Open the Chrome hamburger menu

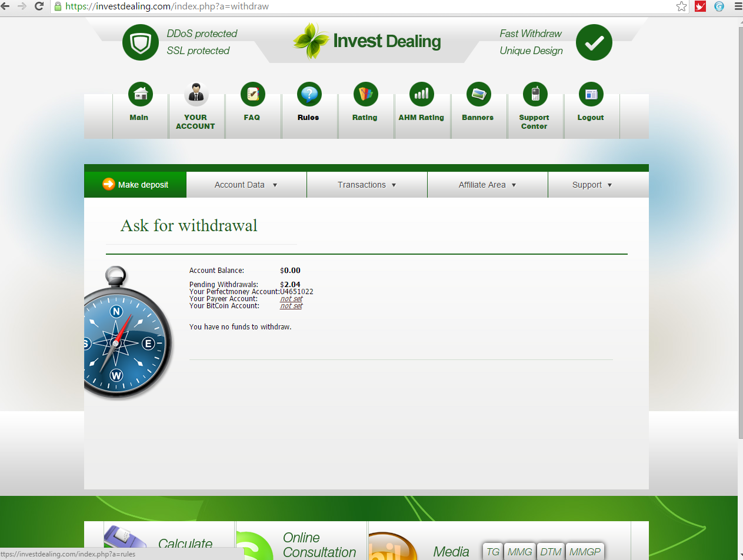pos(738,6)
